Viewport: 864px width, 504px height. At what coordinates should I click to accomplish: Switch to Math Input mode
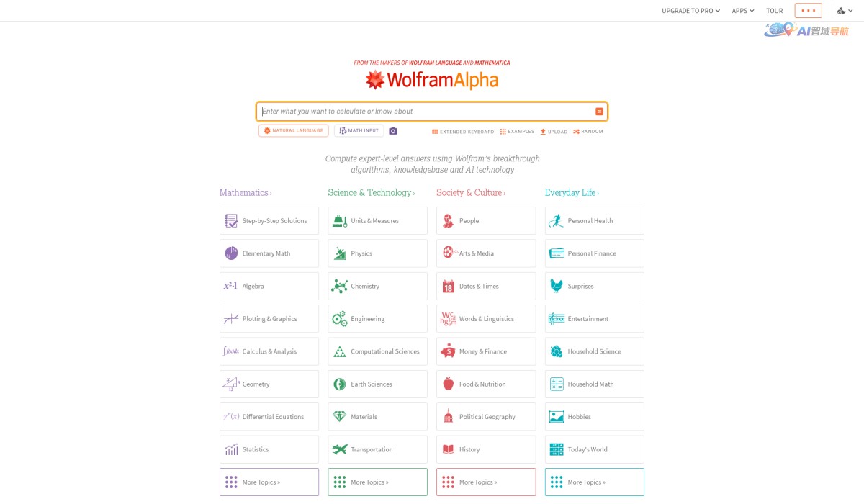[x=358, y=130]
